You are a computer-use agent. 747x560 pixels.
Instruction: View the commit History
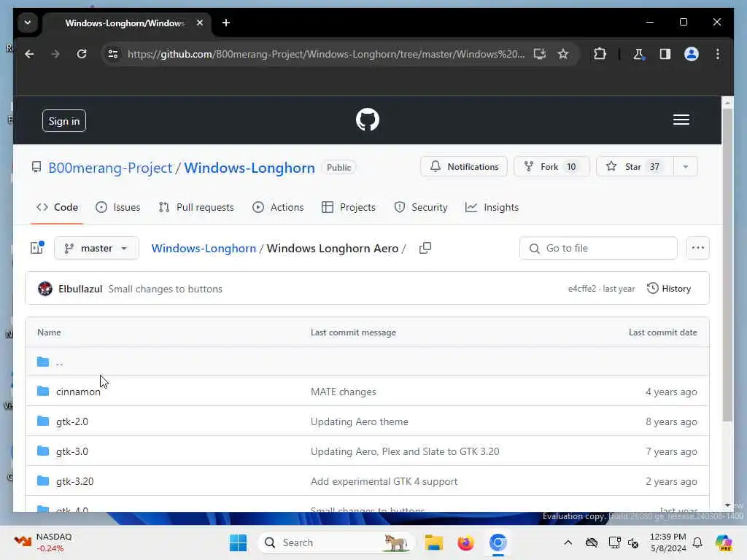pos(668,289)
